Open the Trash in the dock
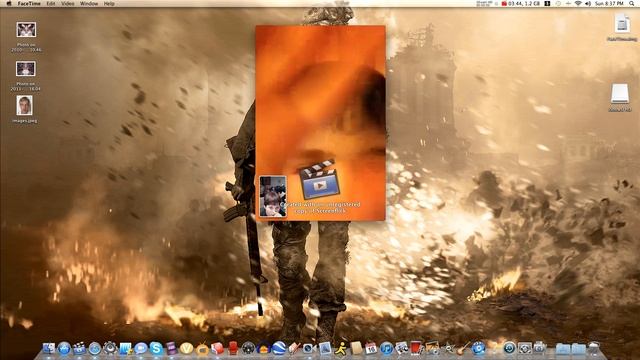Viewport: 640px width, 360px height. coord(594,348)
